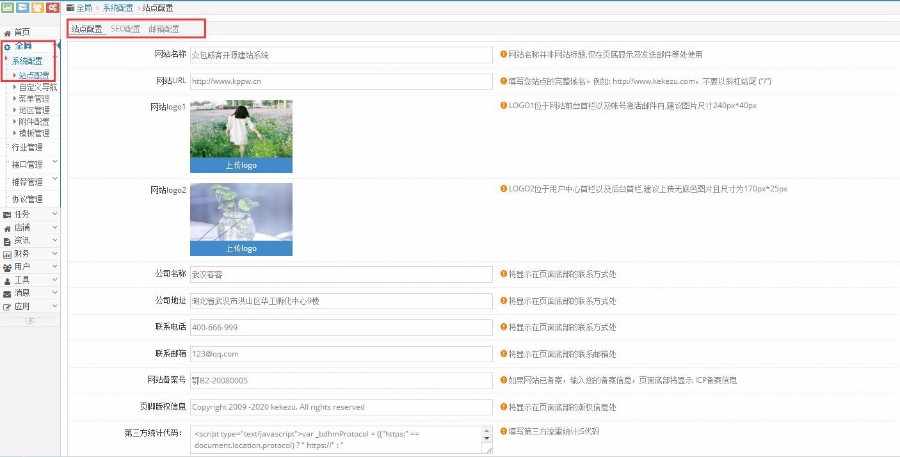The height and width of the screenshot is (457, 900).
Task: Open 模板管理 in the sidebar
Action: [34, 133]
